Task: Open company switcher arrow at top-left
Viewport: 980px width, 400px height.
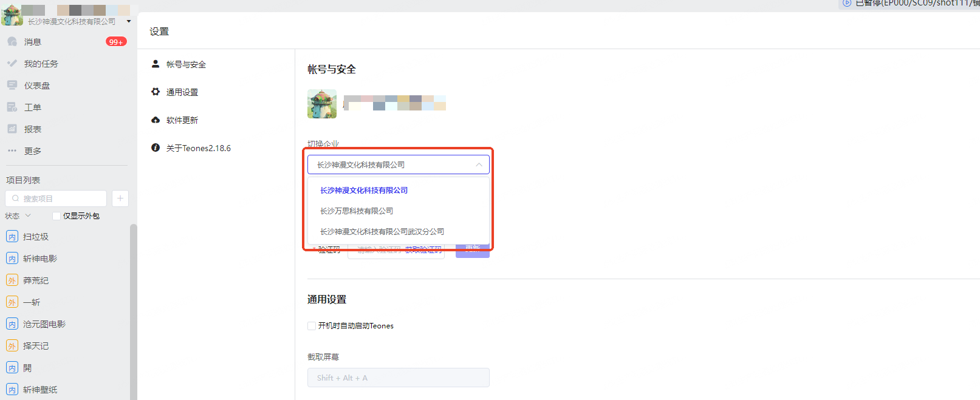Action: (129, 22)
